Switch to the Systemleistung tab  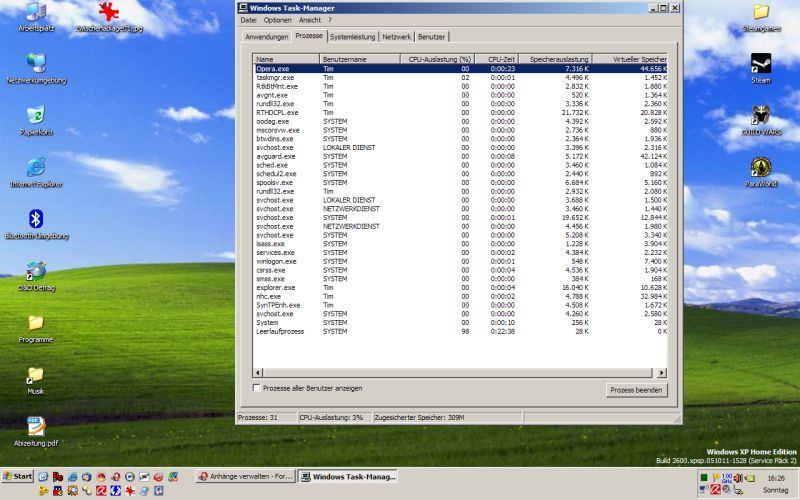(352, 37)
